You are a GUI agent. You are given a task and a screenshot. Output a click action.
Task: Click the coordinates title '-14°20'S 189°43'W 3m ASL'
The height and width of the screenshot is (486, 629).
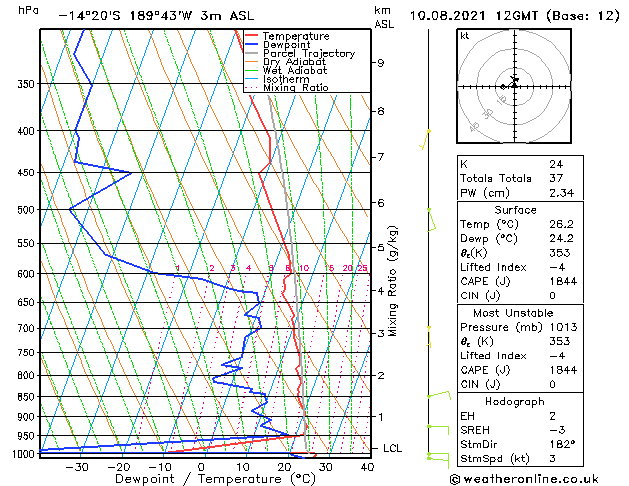click(156, 16)
